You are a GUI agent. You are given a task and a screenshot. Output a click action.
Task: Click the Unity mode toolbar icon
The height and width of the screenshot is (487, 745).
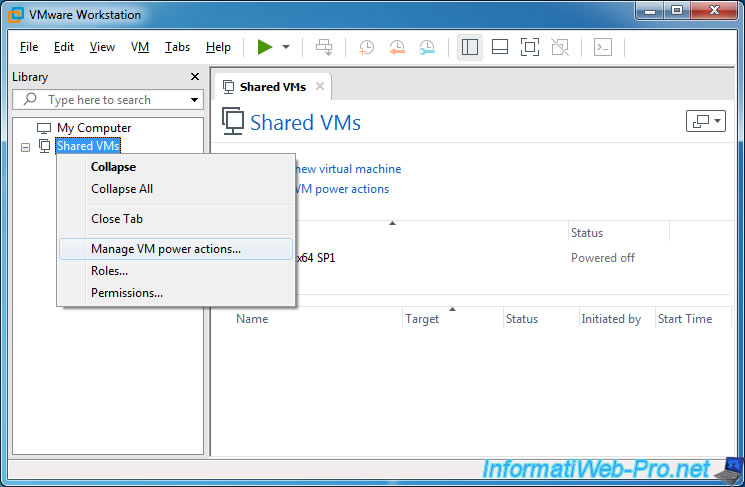pyautogui.click(x=560, y=47)
